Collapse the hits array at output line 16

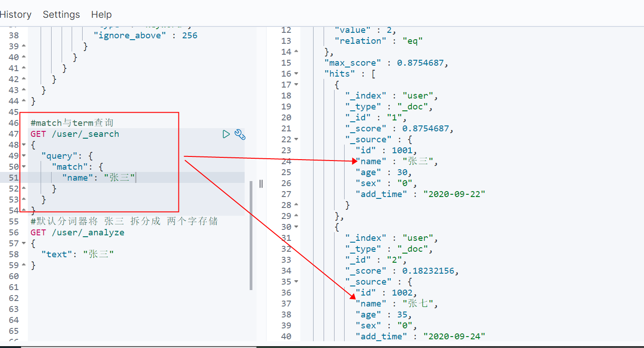(x=296, y=74)
